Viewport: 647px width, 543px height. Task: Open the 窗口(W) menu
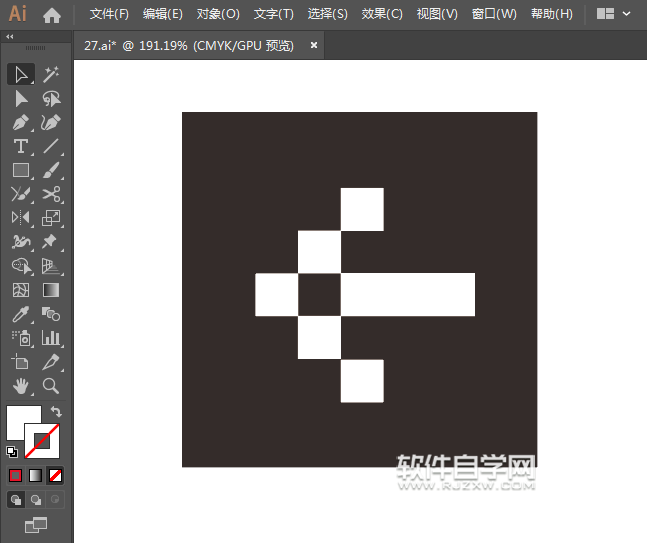pos(494,14)
